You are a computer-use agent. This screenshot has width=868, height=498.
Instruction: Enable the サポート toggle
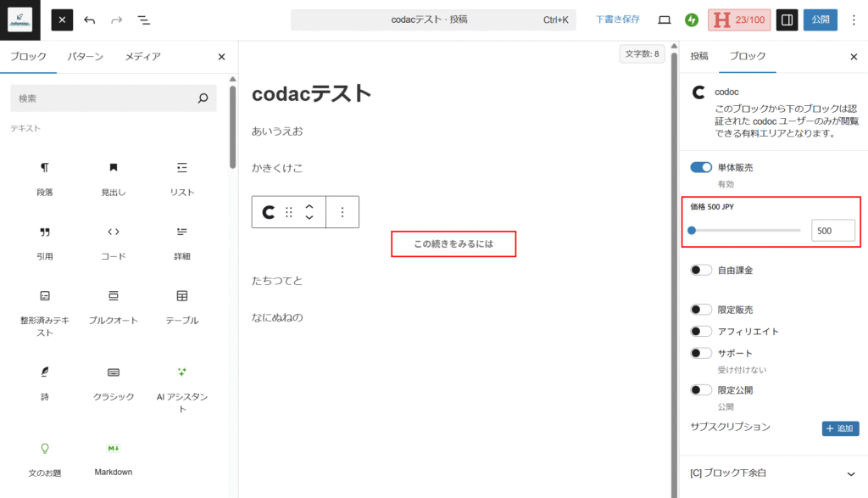point(701,353)
